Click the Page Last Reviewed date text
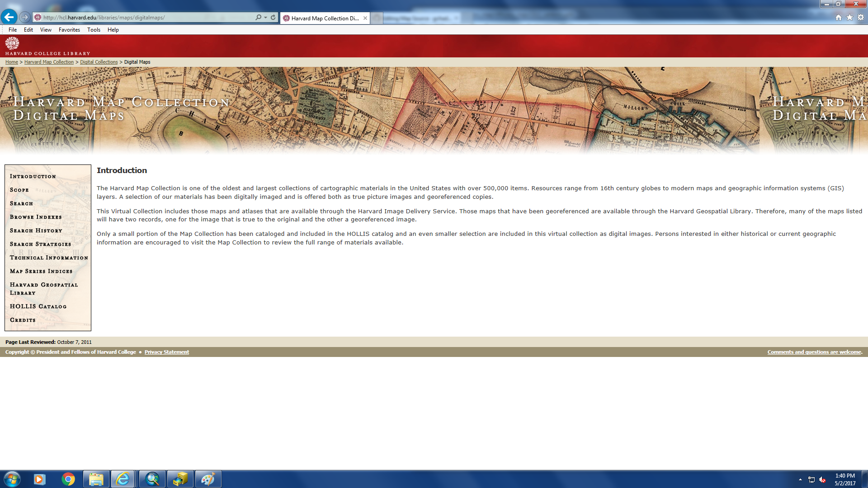868x488 pixels. 74,343
